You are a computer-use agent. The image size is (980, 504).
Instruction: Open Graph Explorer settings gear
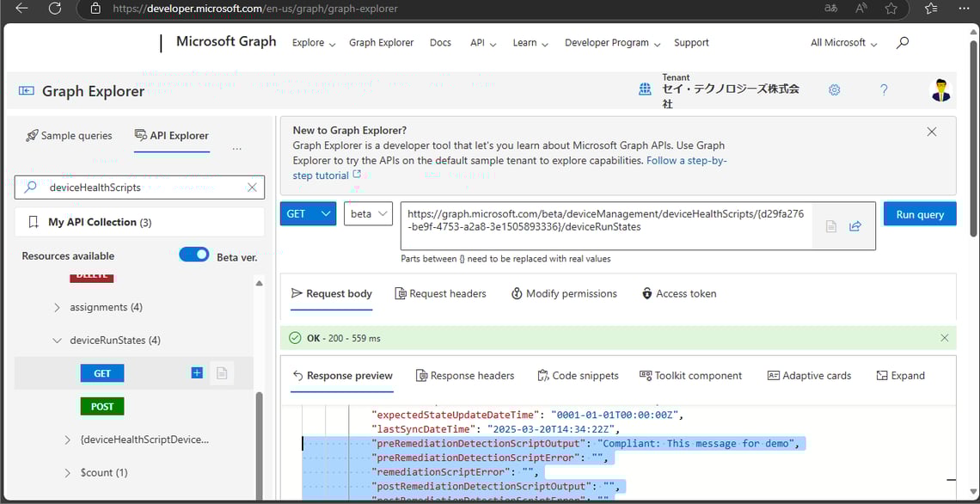pos(834,89)
